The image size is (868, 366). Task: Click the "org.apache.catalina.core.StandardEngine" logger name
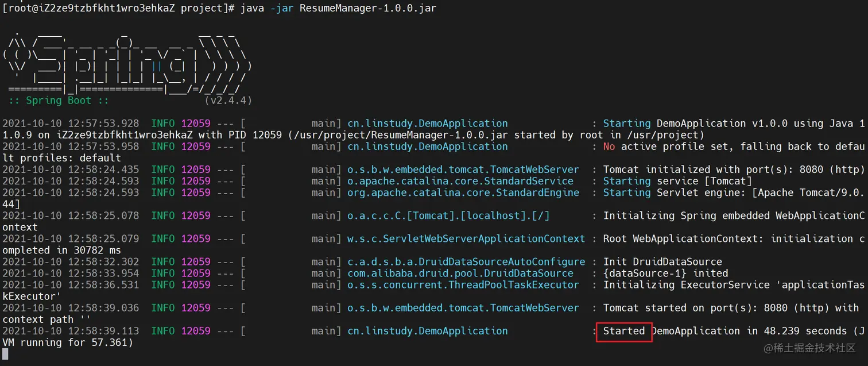pos(463,192)
